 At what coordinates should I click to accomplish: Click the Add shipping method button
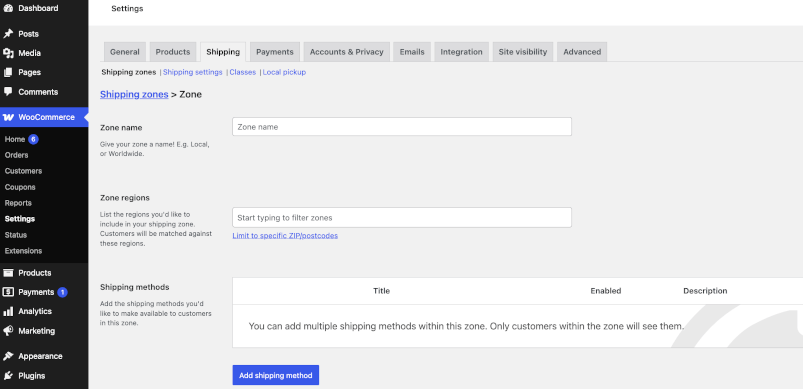(x=276, y=375)
